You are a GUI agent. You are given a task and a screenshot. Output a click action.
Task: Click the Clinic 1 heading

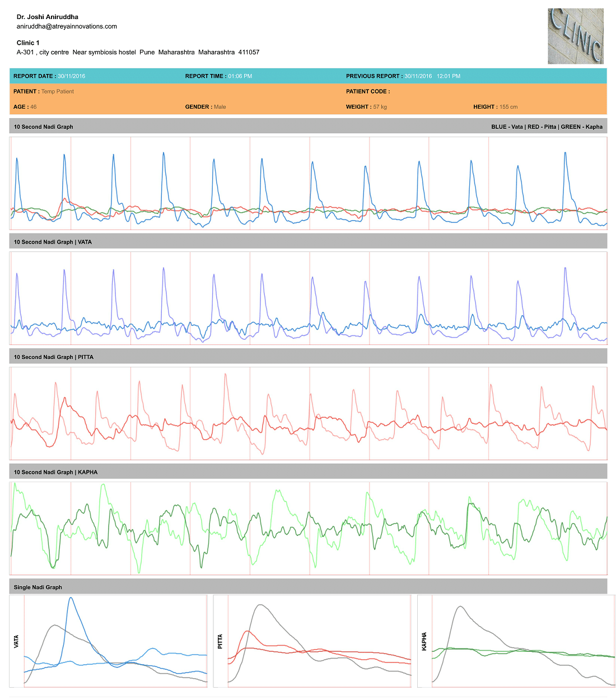click(28, 43)
